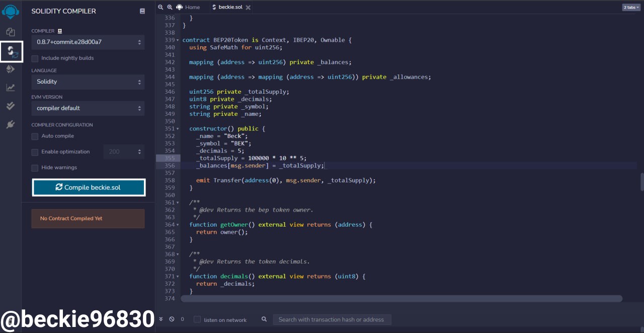Click the No Contract Compiled Yet notice

[x=88, y=219]
